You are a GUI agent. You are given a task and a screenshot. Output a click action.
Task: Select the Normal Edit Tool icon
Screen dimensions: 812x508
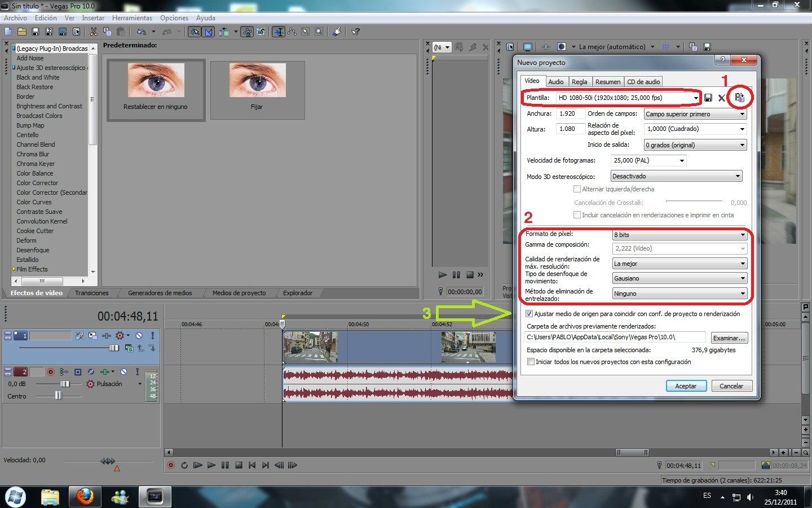[x=279, y=32]
